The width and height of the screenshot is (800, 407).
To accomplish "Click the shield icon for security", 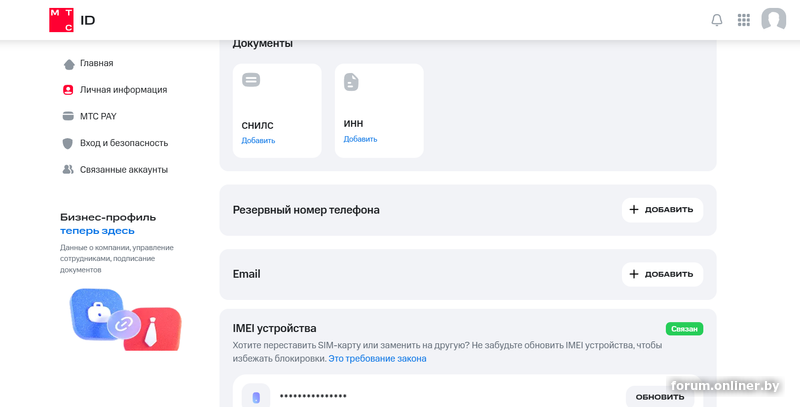I will coord(68,143).
